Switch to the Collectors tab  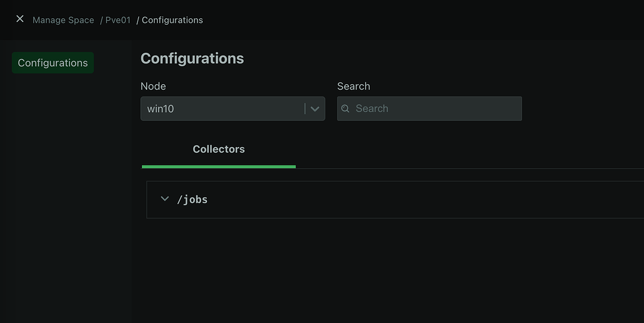tap(218, 149)
